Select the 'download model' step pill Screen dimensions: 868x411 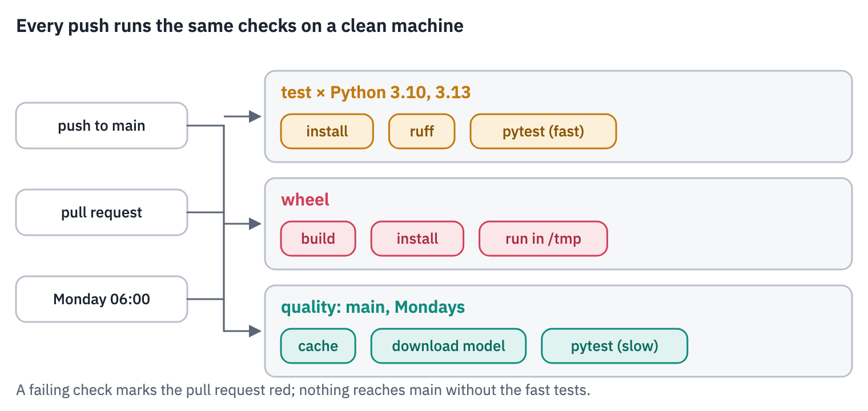click(448, 346)
